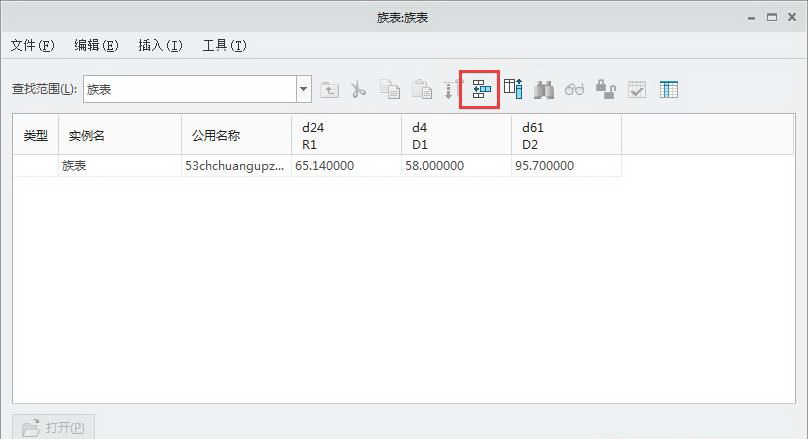
Task: Click the 53chchuangupz... common name cell
Action: [x=237, y=165]
